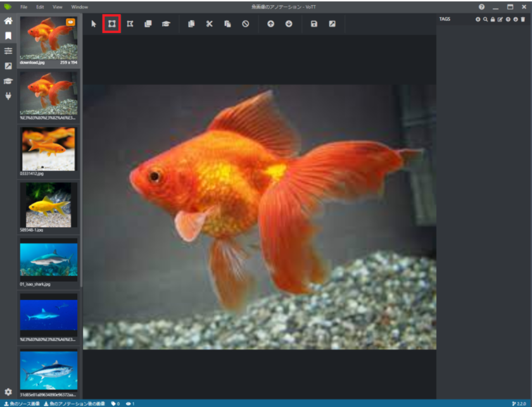Open Connections plug icon in sidebar
Screen dimensions: 532x407
tap(8, 96)
